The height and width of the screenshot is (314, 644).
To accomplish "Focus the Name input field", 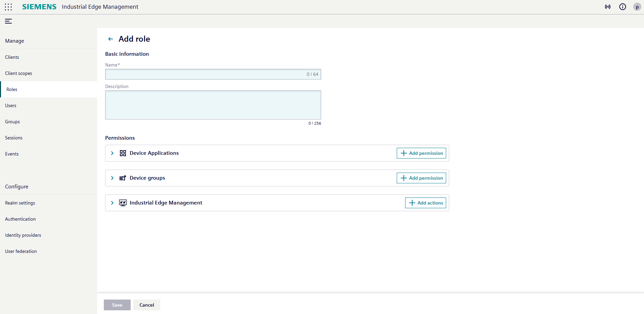I will point(205,74).
